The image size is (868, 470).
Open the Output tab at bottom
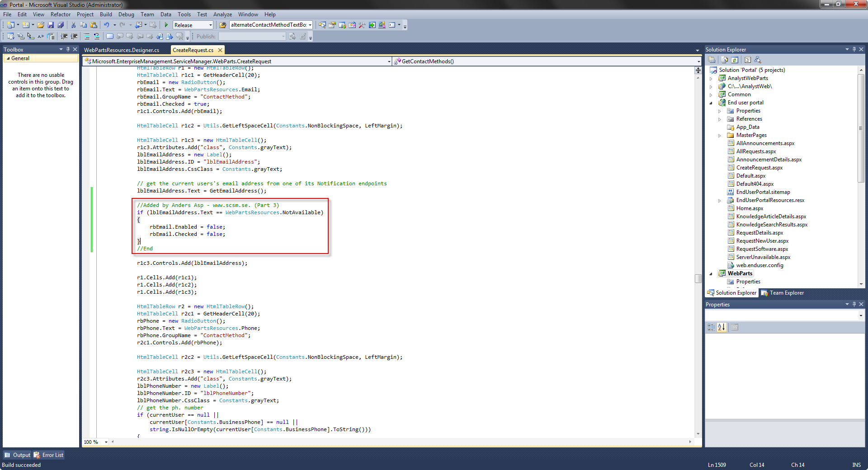[17, 455]
